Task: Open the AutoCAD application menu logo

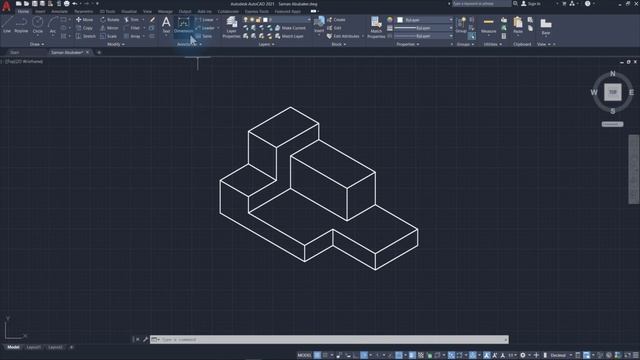Action: point(6,6)
